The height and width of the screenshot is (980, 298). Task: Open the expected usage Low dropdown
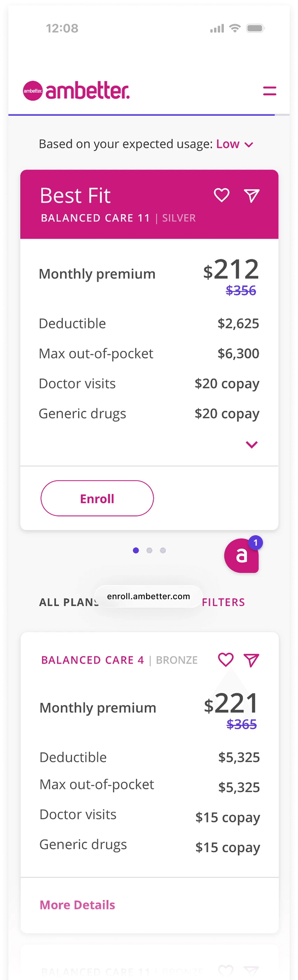point(233,144)
